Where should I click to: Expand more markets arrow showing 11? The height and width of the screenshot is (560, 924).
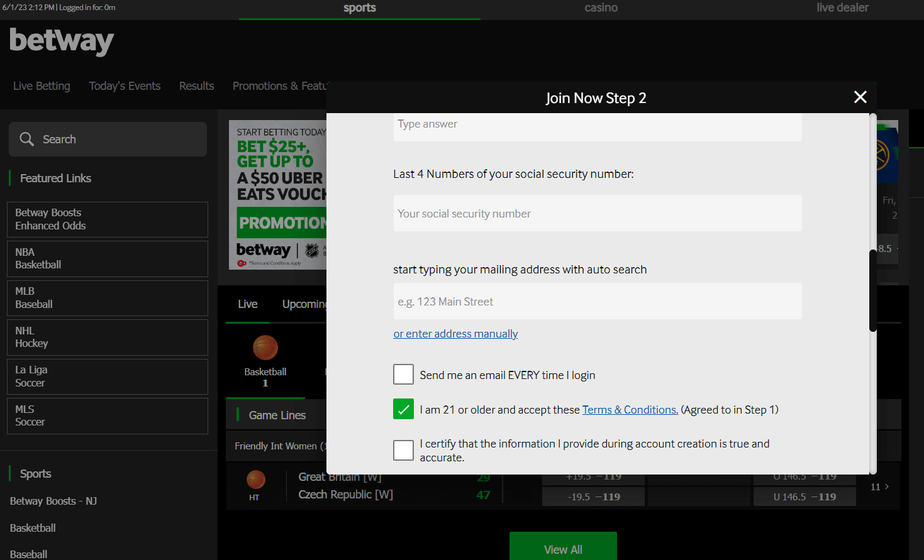pos(879,486)
